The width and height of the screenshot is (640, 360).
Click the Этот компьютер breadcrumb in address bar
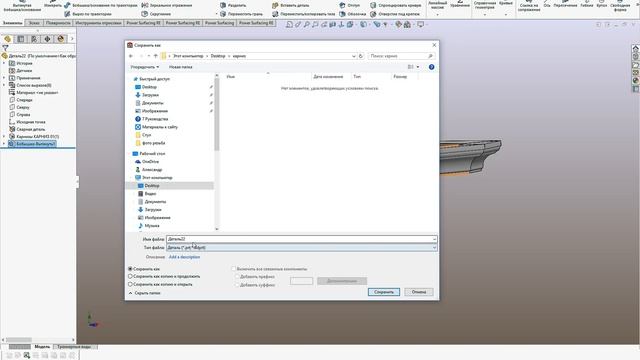188,56
